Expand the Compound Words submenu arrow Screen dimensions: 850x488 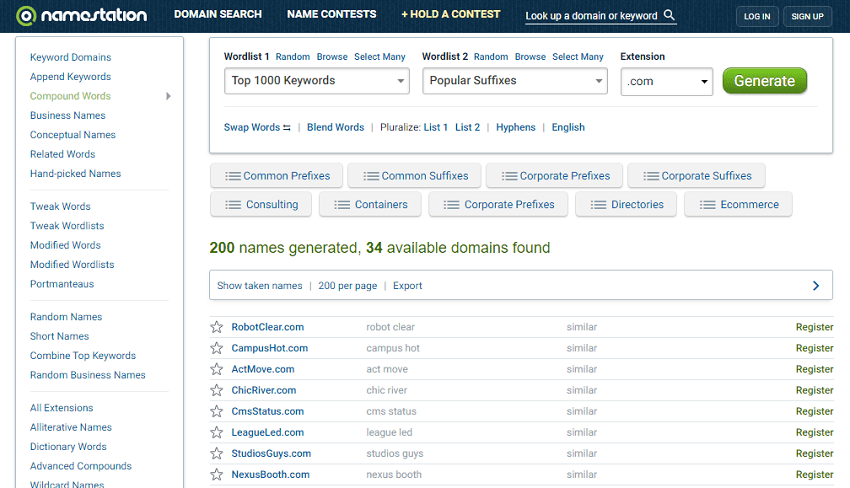168,96
